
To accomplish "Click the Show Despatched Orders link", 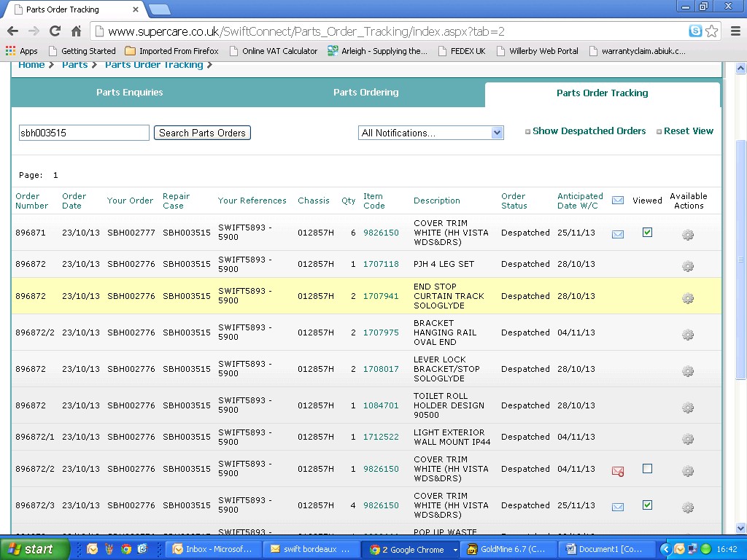I will click(589, 131).
